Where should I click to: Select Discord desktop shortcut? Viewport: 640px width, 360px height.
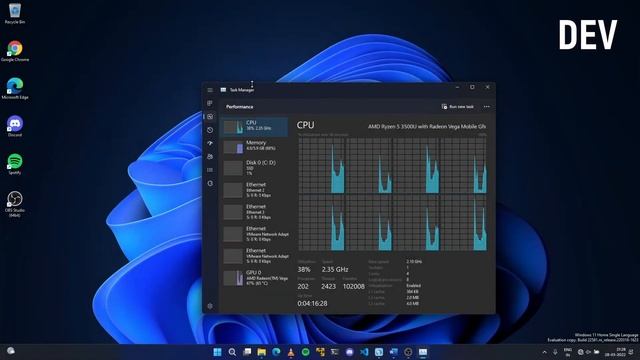point(15,126)
